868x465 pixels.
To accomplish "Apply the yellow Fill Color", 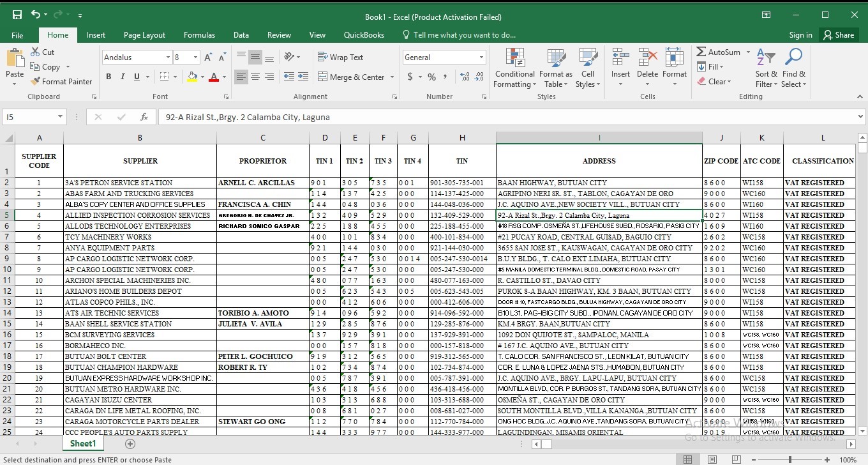I will (x=192, y=77).
